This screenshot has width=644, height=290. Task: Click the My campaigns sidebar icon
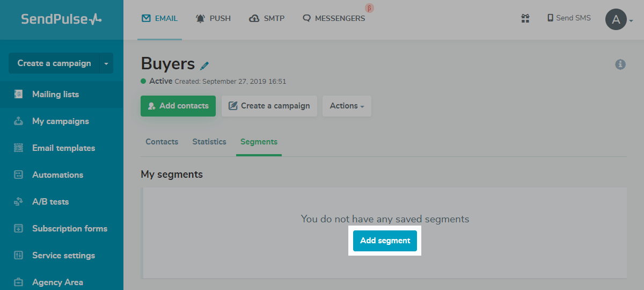point(18,121)
